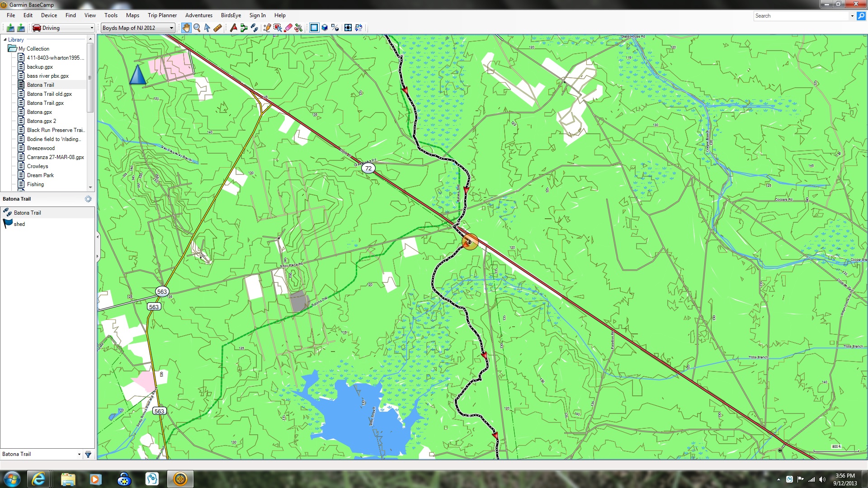The width and height of the screenshot is (868, 488).
Task: Select the Zoom magnifier tool
Action: 197,28
